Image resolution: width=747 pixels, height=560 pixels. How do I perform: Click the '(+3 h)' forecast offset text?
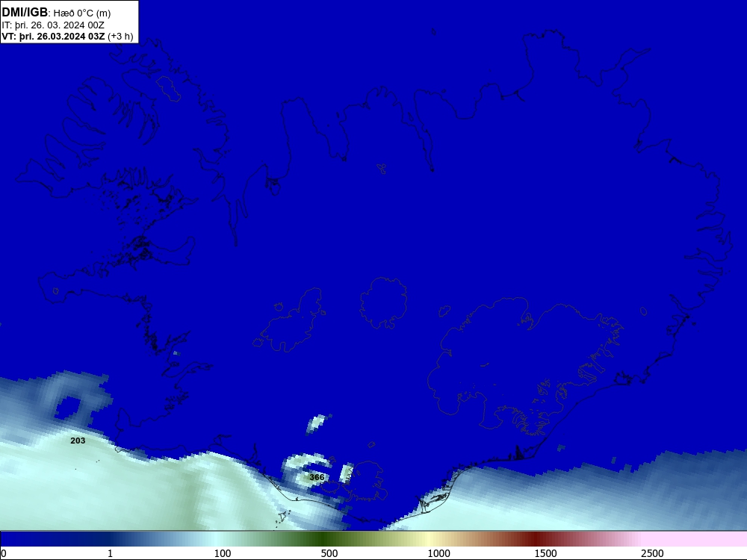(120, 36)
